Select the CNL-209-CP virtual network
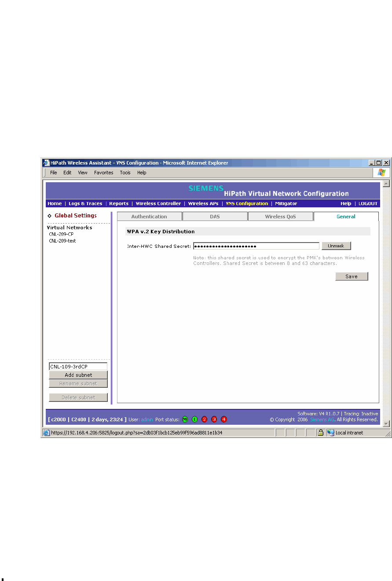392x581 pixels. coord(61,234)
